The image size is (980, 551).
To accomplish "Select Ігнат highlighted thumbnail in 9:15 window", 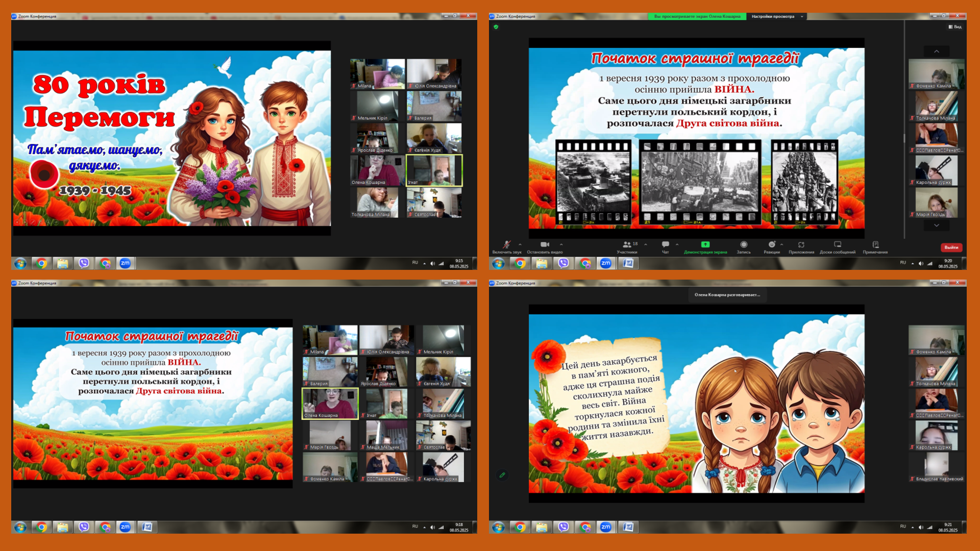I will [x=434, y=170].
